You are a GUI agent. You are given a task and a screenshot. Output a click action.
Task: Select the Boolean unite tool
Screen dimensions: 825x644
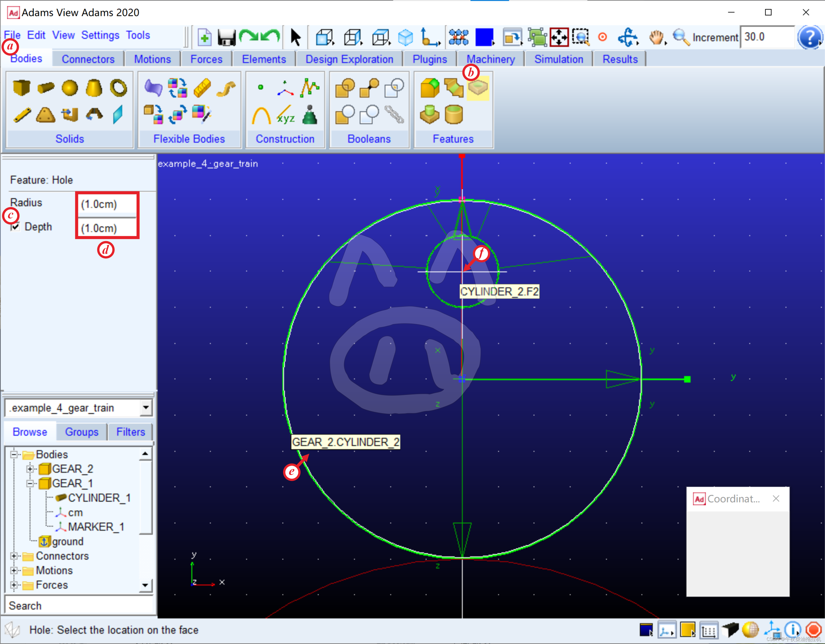tap(345, 88)
